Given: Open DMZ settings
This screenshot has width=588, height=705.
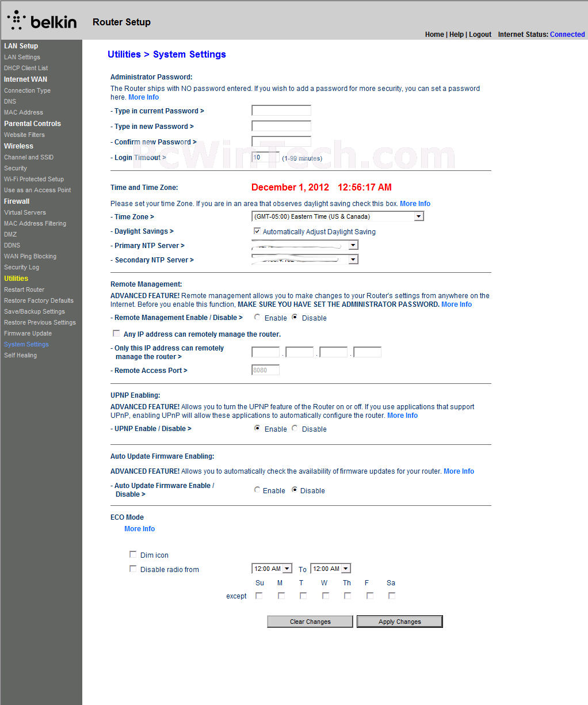Looking at the screenshot, I should coord(10,234).
